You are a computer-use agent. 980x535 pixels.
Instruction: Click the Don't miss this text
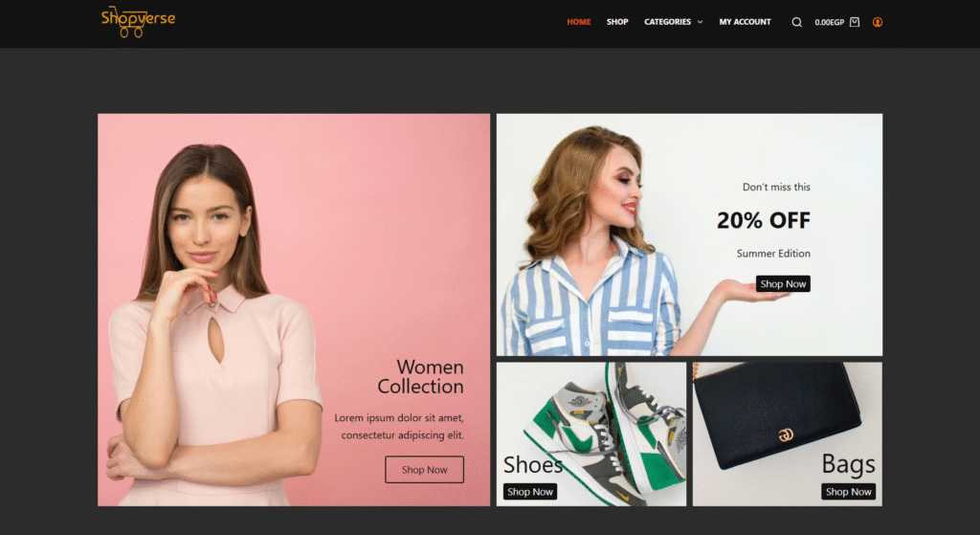(x=776, y=187)
